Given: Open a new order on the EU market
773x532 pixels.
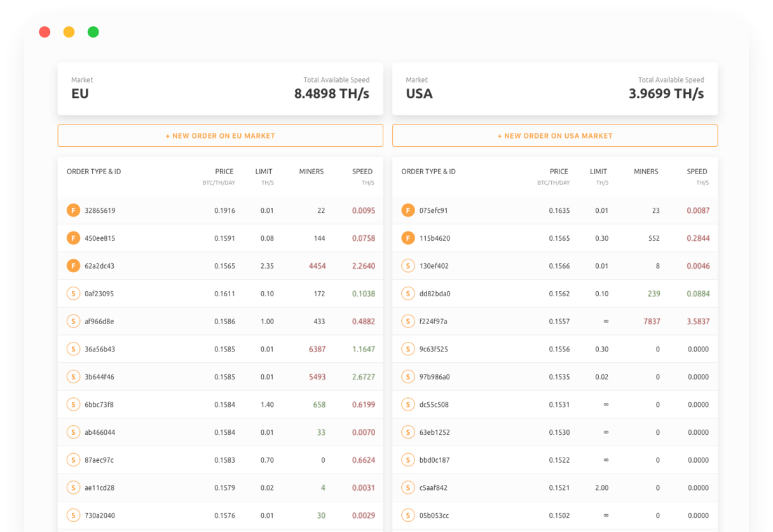Looking at the screenshot, I should (x=220, y=135).
